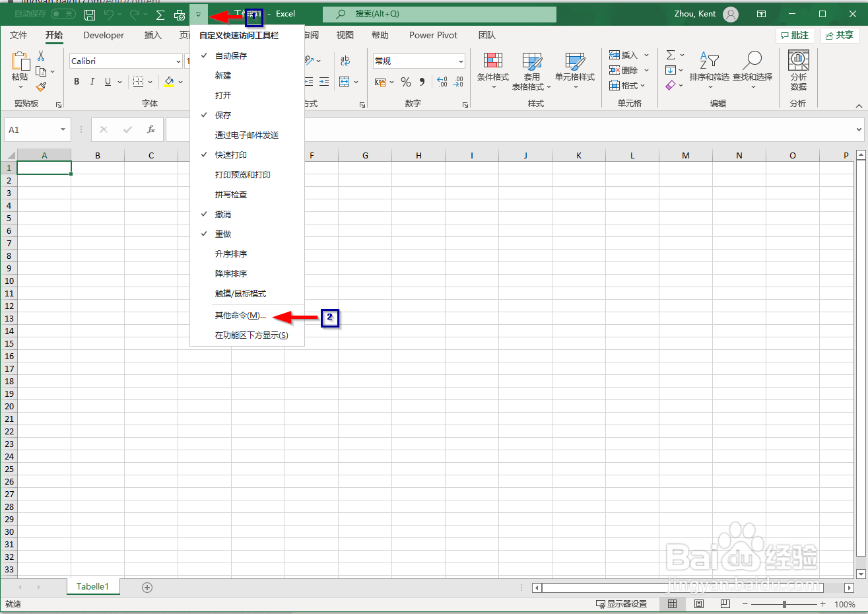Click the wrap text icon
Viewport: 868px width, 614px height.
(345, 61)
